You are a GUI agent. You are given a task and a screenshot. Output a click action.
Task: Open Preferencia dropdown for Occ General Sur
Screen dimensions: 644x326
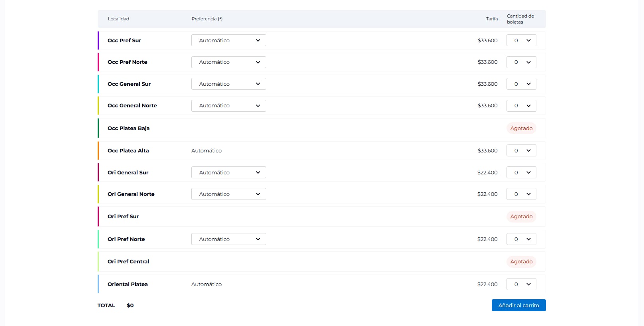229,84
